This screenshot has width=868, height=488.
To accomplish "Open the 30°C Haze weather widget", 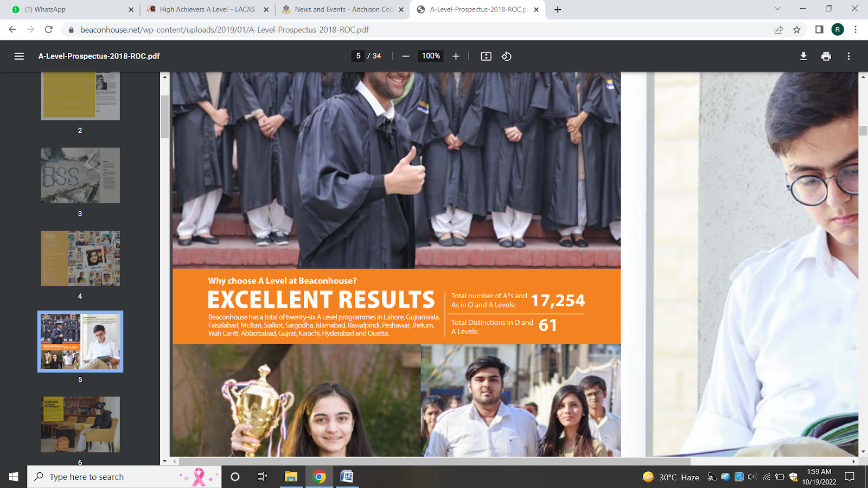I will click(671, 477).
